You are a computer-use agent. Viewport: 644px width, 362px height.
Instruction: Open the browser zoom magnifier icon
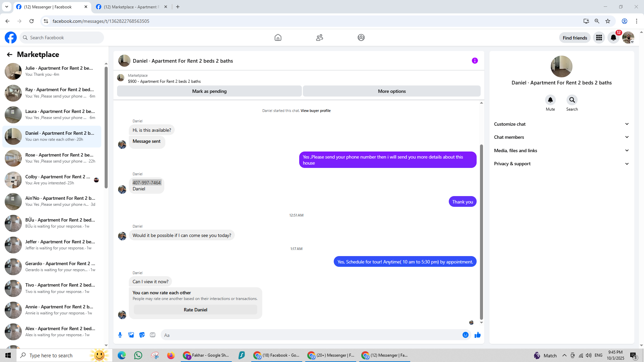click(x=597, y=21)
